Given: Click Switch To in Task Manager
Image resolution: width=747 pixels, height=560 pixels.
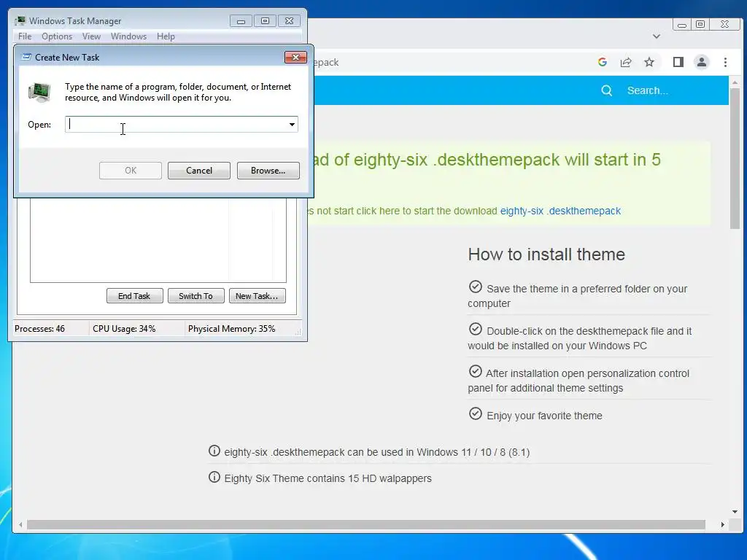Looking at the screenshot, I should click(x=196, y=296).
